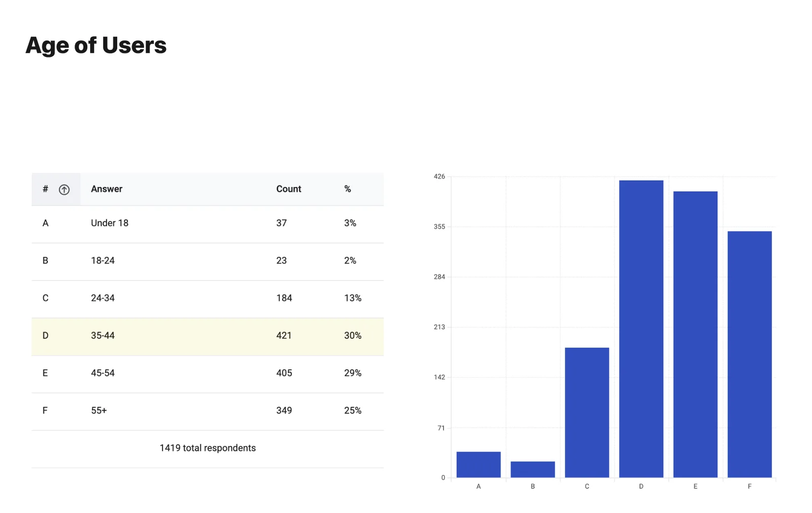
Task: Click the 421 count cell
Action: point(284,335)
